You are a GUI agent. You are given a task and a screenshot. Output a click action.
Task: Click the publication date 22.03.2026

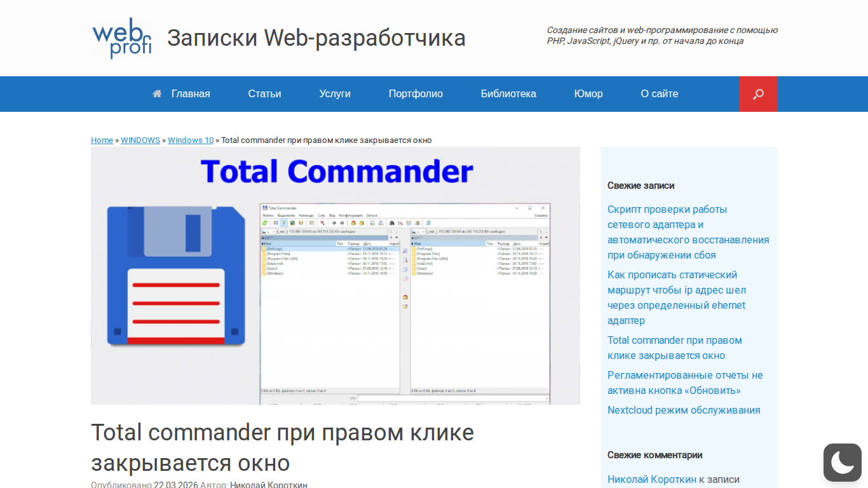point(175,485)
